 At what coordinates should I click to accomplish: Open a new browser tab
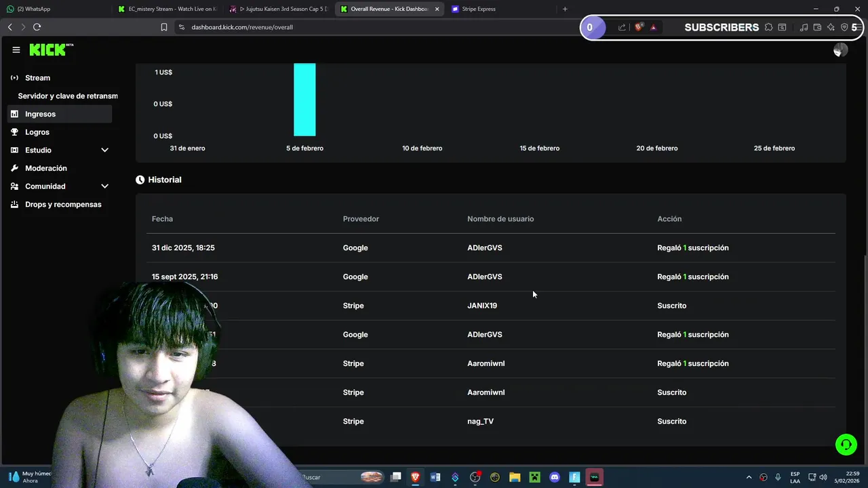[565, 9]
